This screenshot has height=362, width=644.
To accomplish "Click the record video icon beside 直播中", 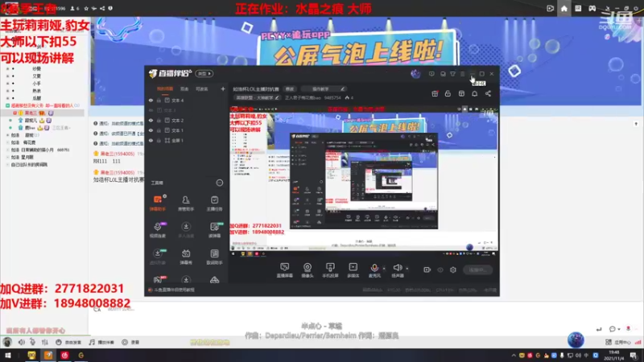I will [x=427, y=269].
